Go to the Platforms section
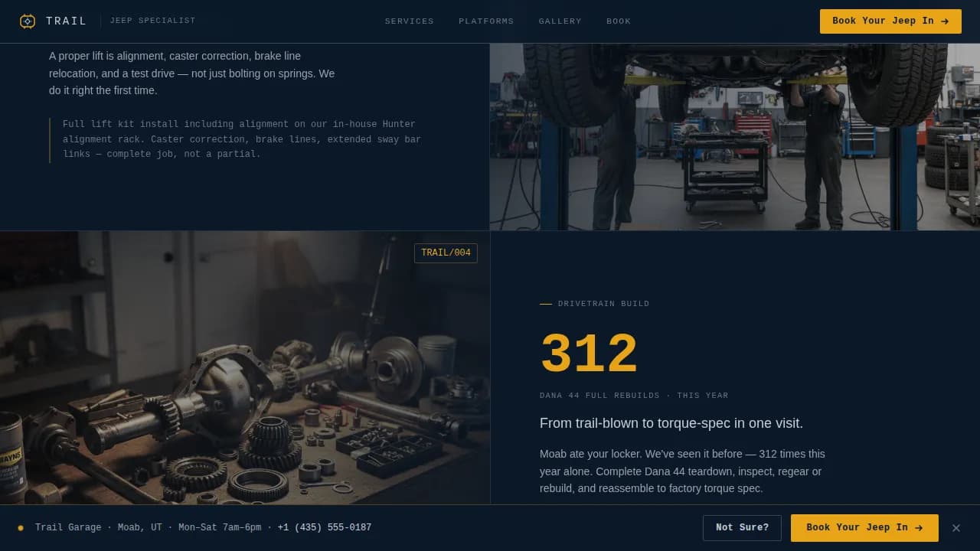The image size is (980, 551). [486, 21]
